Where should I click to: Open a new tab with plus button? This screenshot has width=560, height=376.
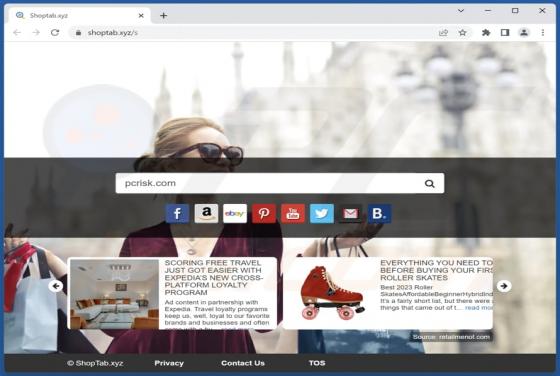(x=164, y=15)
